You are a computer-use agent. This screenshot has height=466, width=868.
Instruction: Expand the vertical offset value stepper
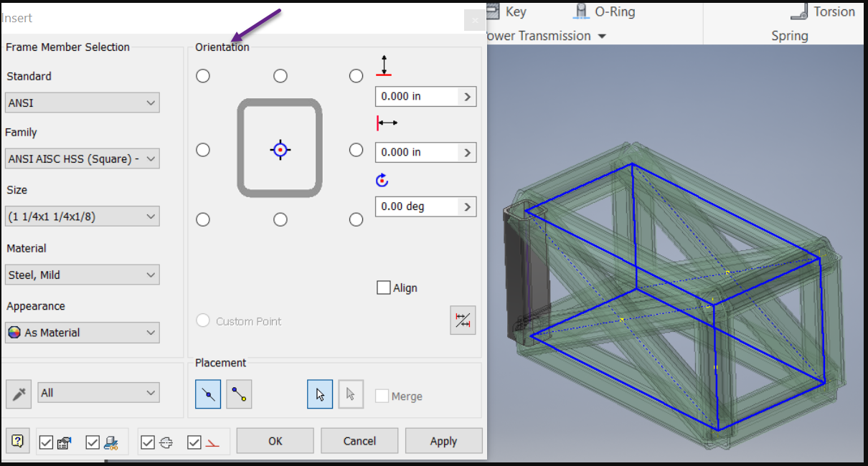pos(470,96)
